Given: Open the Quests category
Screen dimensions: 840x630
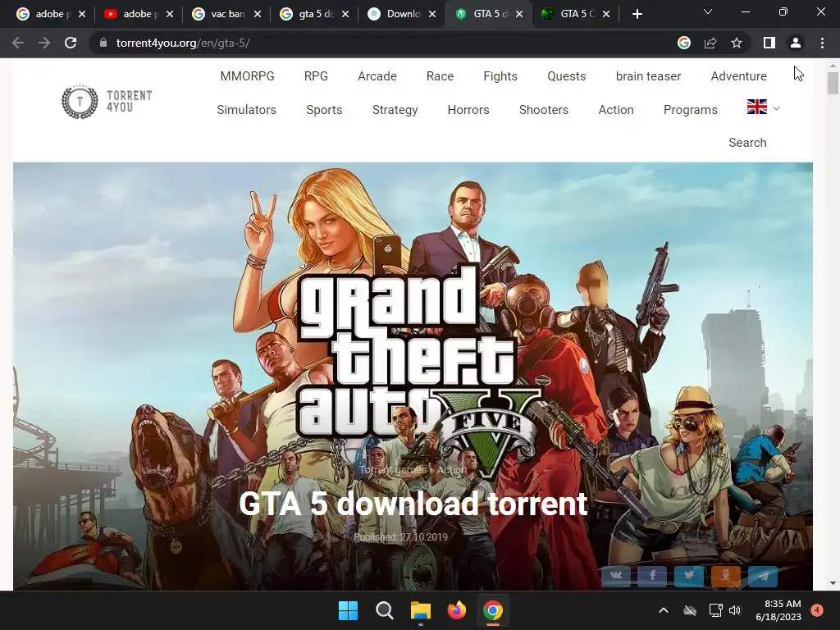Looking at the screenshot, I should coord(566,76).
